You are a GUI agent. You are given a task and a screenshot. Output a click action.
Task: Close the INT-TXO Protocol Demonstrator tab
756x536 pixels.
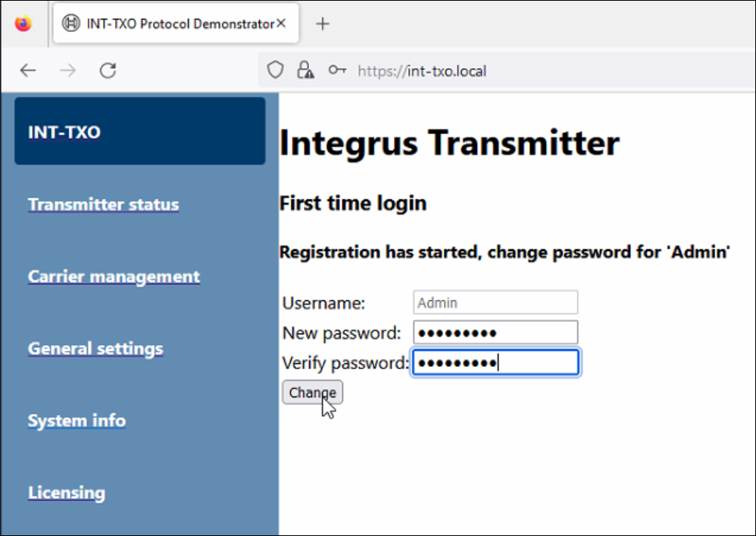(281, 24)
